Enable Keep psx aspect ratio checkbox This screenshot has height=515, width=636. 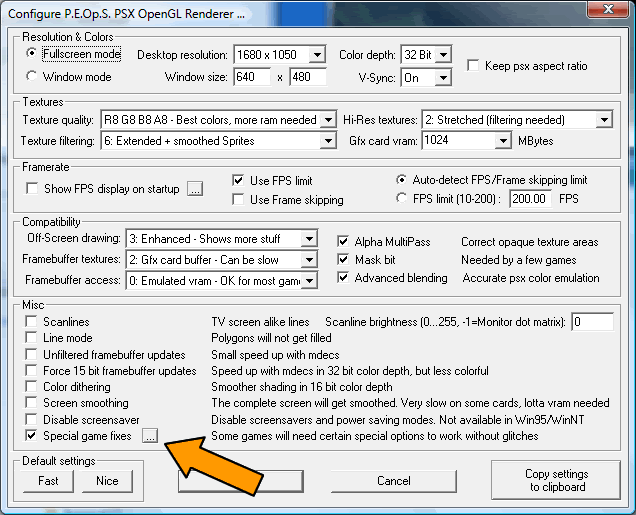(473, 66)
